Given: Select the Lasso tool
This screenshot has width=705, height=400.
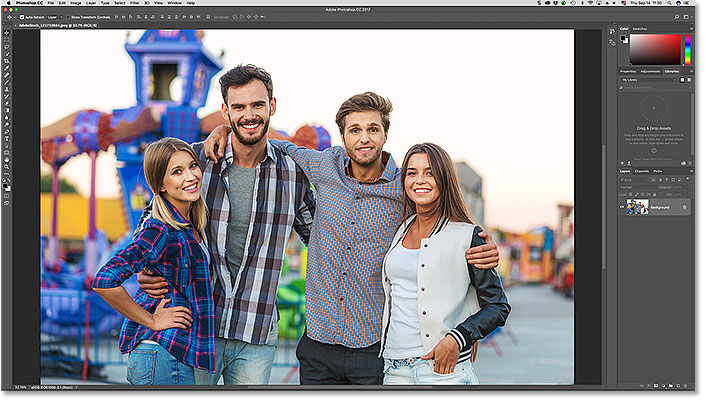Looking at the screenshot, I should pos(6,47).
